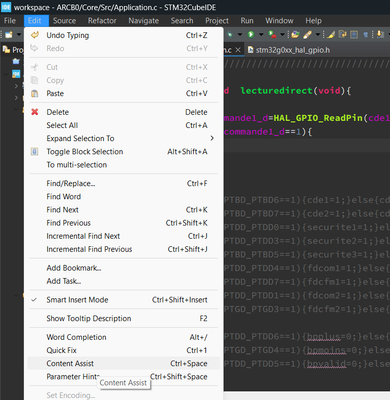This screenshot has height=400, width=390.
Task: Choose Word Completion menu item
Action: point(124,337)
